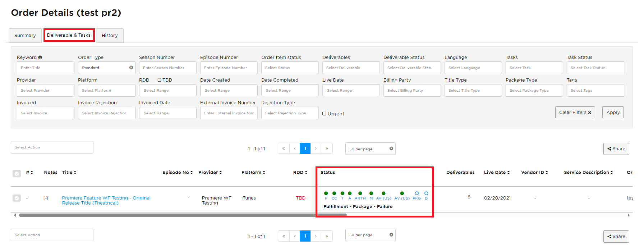Screen dimensions: 644x252
Task: Click the Apply filters button
Action: pos(613,112)
